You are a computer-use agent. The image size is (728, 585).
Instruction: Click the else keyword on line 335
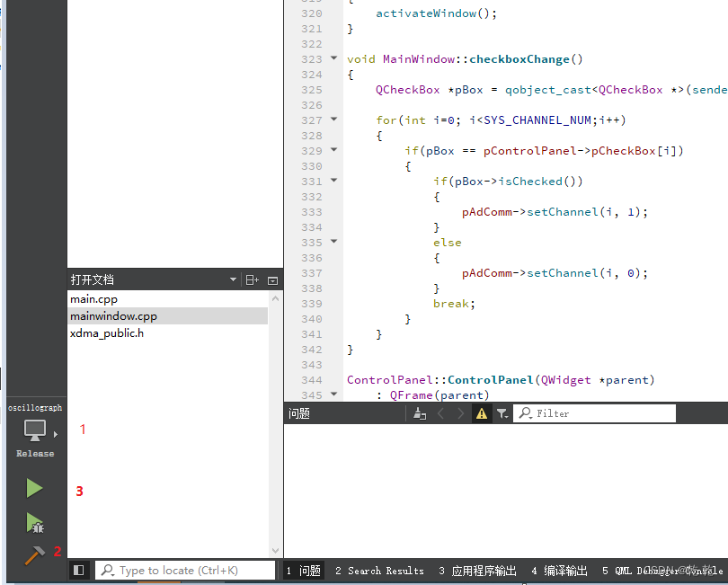pyautogui.click(x=447, y=243)
